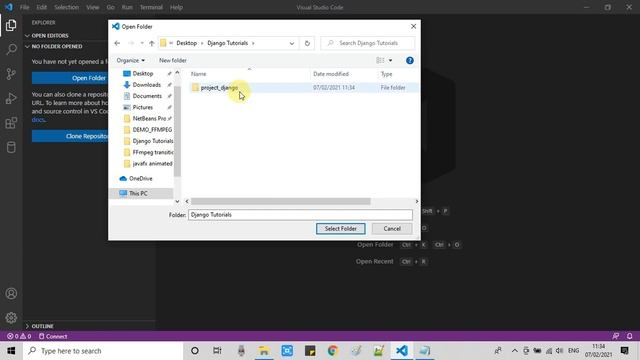Select the project_django folder
Image resolution: width=640 pixels, height=360 pixels.
(x=304, y=87)
